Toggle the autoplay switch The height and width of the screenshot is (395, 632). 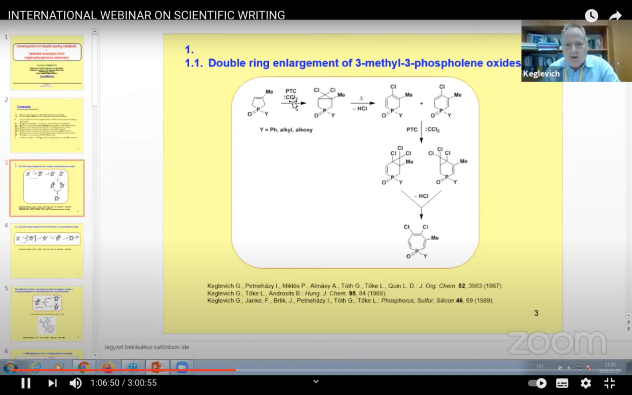(x=538, y=383)
